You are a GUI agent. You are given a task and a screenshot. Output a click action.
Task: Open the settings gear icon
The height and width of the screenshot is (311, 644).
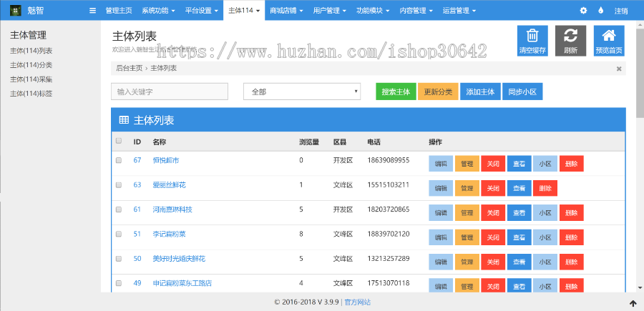(583, 11)
